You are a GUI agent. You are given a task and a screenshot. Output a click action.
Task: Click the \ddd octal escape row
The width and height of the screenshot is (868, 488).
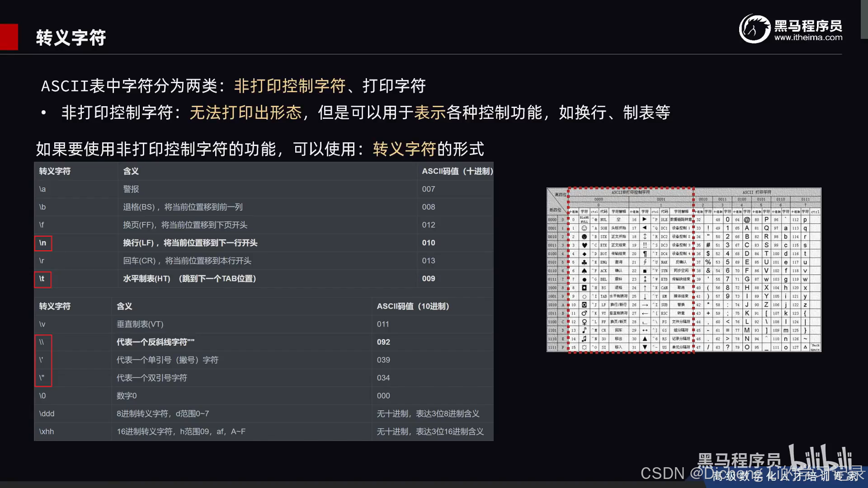coord(47,414)
